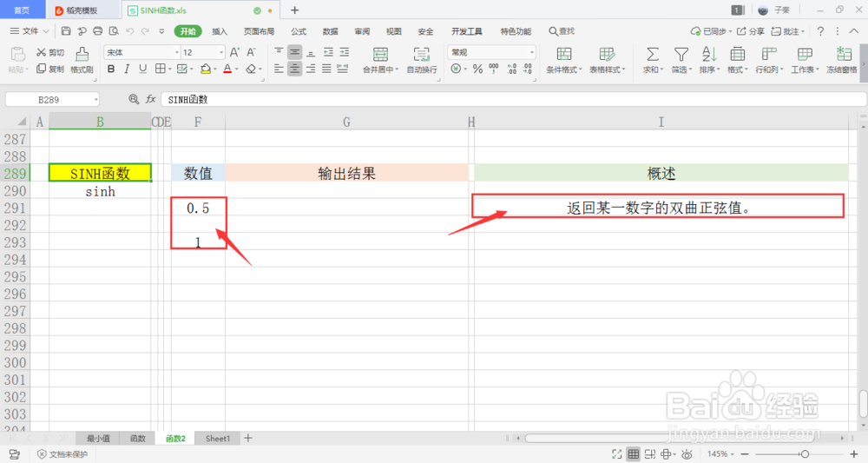The width and height of the screenshot is (868, 463).
Task: Click the Undo arrow icon
Action: click(130, 31)
